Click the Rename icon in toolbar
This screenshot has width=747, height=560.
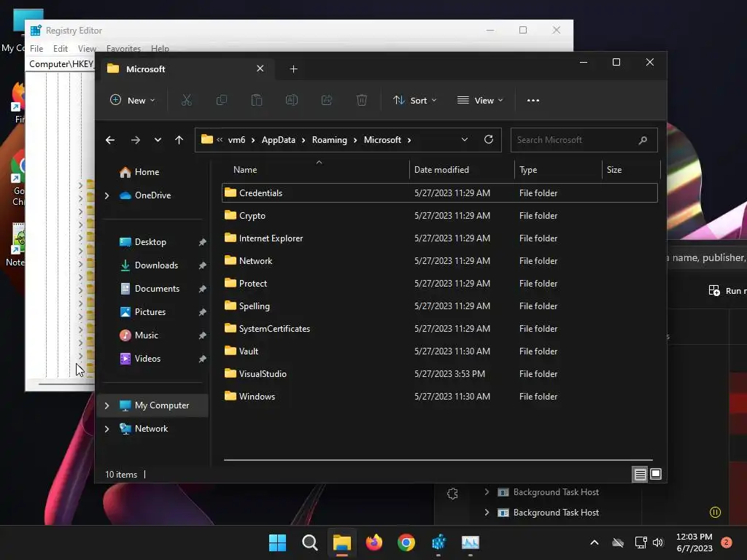click(292, 100)
